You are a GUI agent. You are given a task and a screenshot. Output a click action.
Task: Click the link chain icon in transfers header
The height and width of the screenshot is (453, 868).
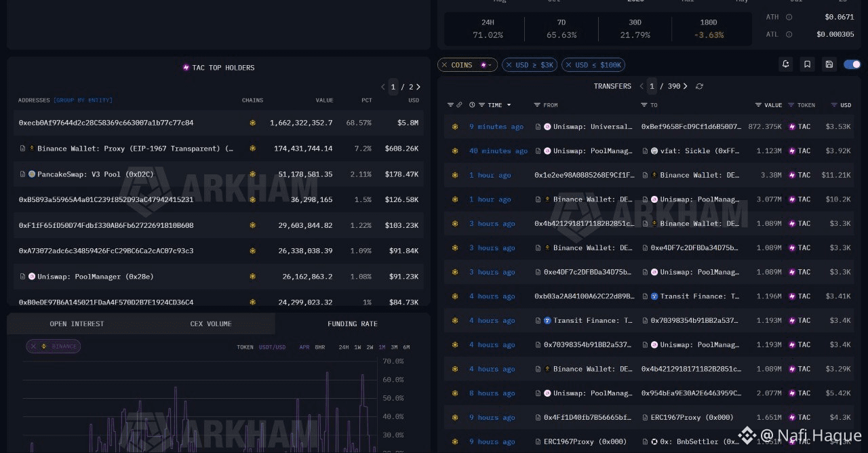click(459, 105)
